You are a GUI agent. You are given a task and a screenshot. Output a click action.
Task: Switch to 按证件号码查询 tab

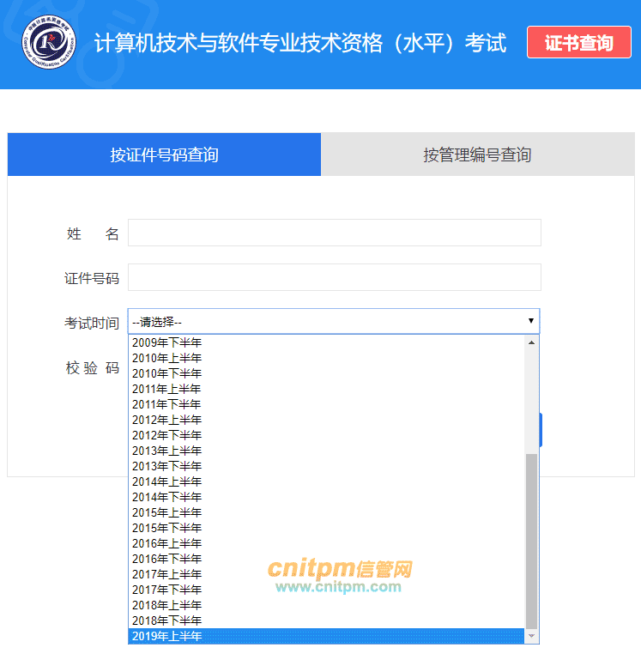(164, 154)
